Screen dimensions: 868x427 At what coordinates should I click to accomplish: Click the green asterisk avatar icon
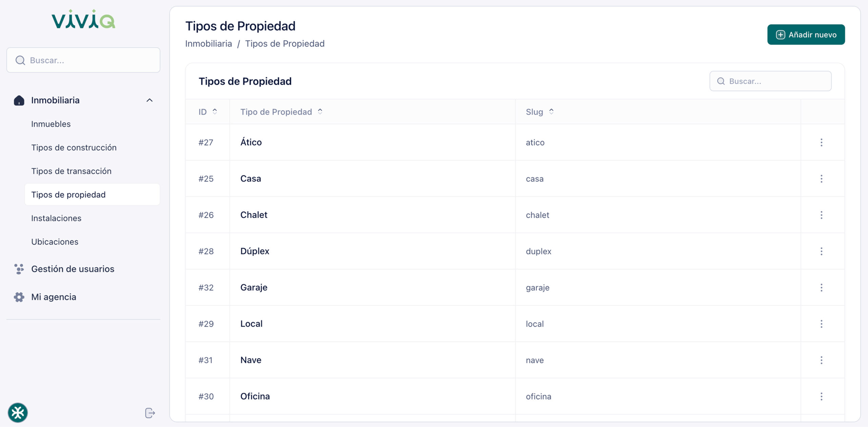pyautogui.click(x=18, y=413)
